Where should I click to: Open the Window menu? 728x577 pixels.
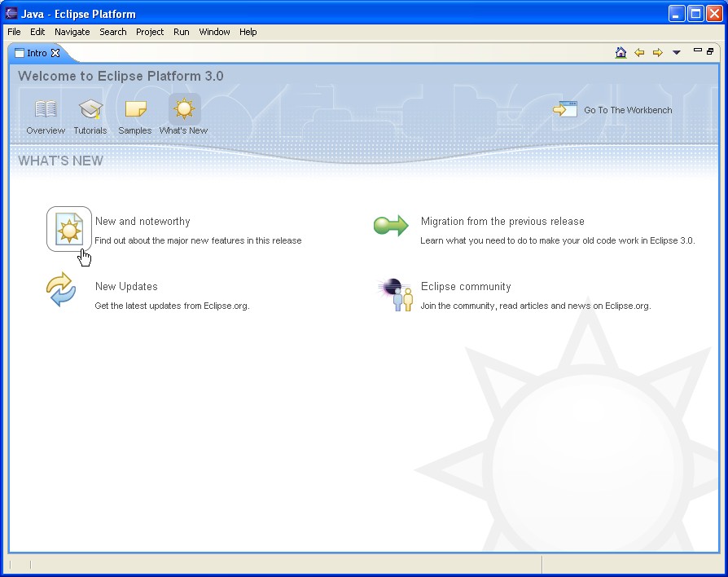click(214, 32)
